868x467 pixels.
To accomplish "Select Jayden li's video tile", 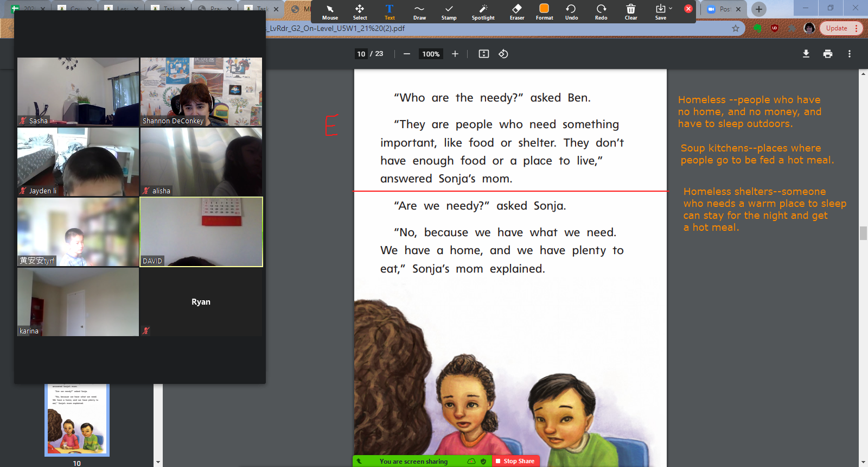I will coord(78,162).
